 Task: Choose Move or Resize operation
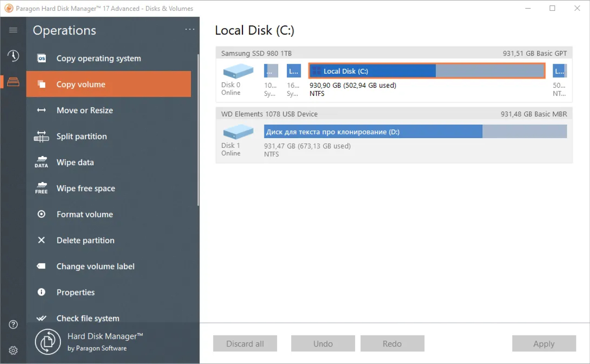[x=109, y=110]
